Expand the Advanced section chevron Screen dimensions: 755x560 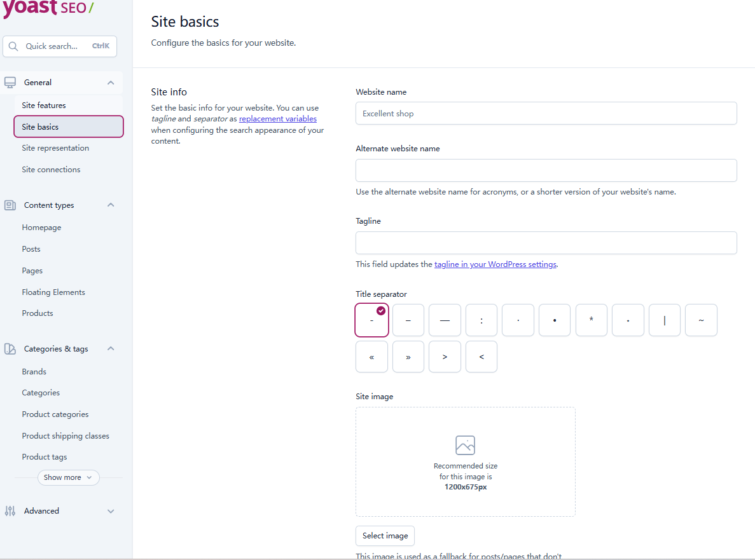111,511
